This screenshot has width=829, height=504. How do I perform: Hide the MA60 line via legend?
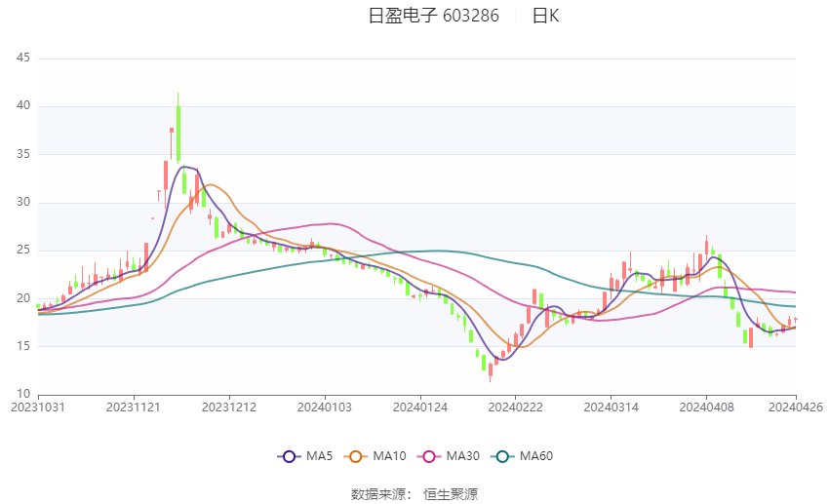(522, 456)
